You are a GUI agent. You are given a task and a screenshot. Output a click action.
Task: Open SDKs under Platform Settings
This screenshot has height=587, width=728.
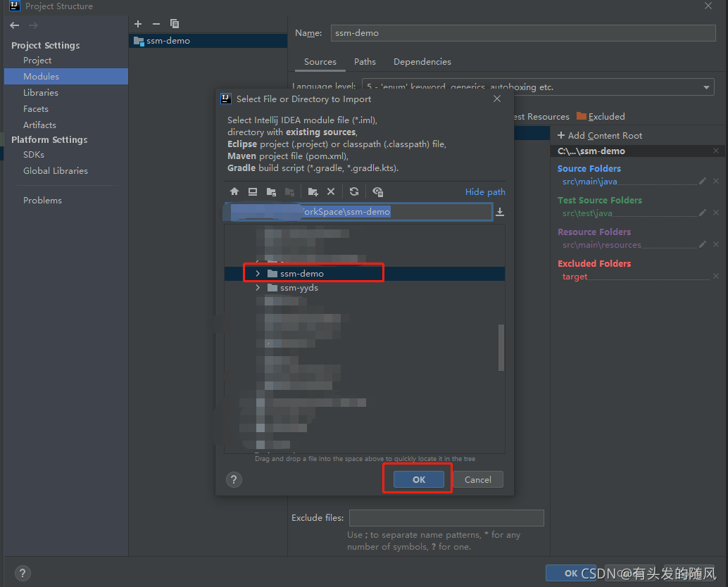tap(34, 155)
